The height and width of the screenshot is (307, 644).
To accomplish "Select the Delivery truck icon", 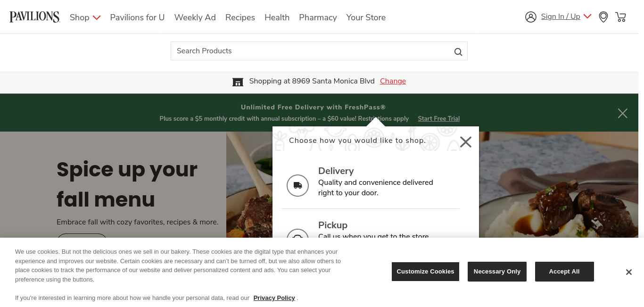I will 297,185.
